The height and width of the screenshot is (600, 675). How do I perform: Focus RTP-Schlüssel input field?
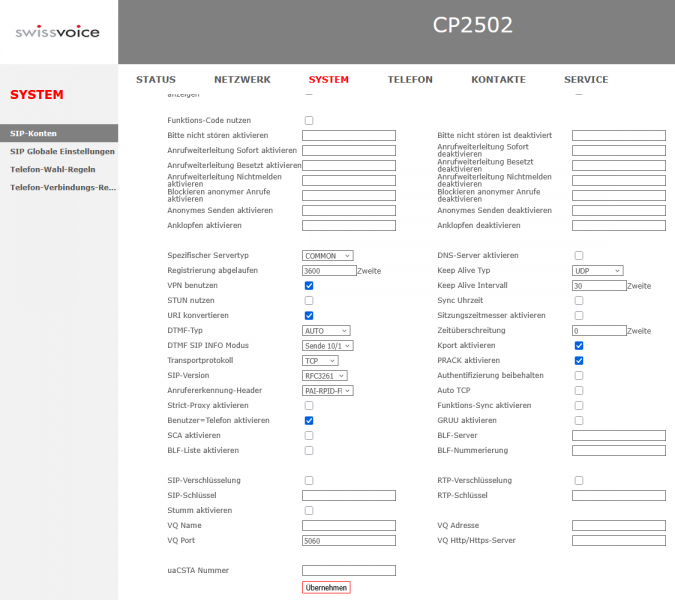point(619,495)
